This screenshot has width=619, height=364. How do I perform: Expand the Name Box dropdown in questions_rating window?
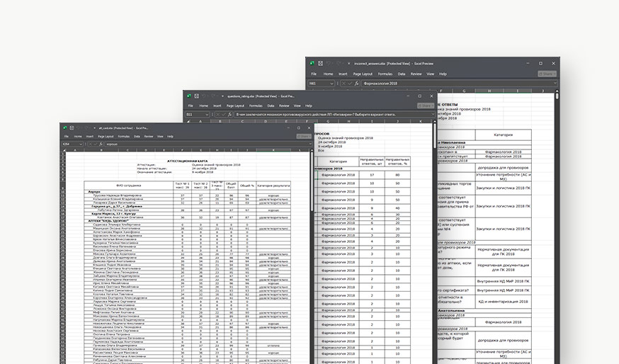point(206,114)
